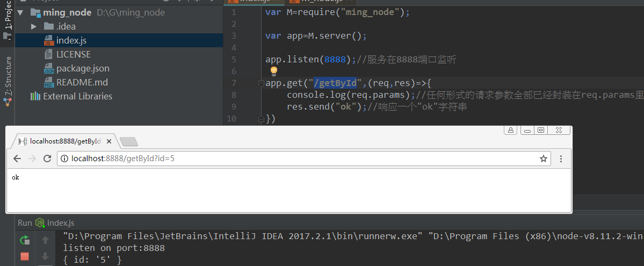Click the site info icon in address bar
This screenshot has height=266, width=644.
(64, 159)
